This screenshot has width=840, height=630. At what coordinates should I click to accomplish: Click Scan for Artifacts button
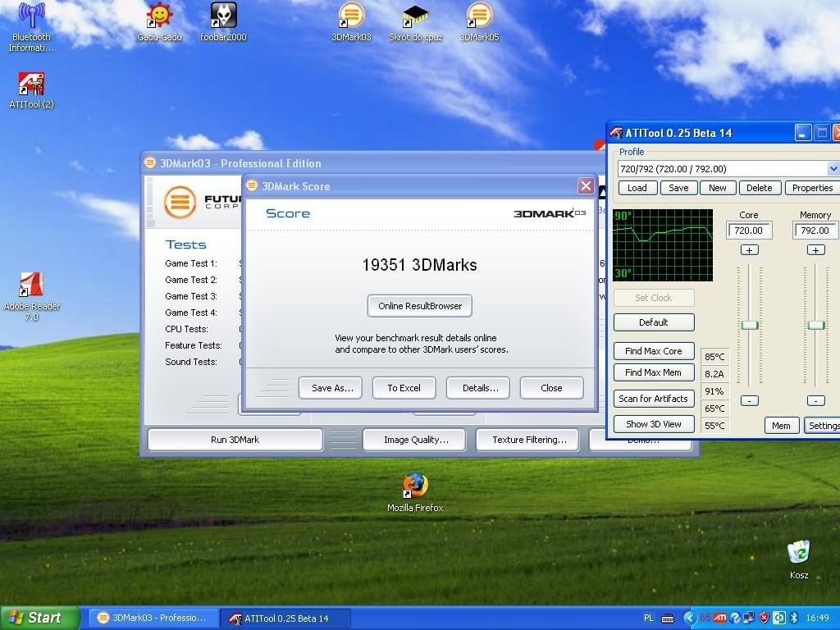(x=654, y=399)
